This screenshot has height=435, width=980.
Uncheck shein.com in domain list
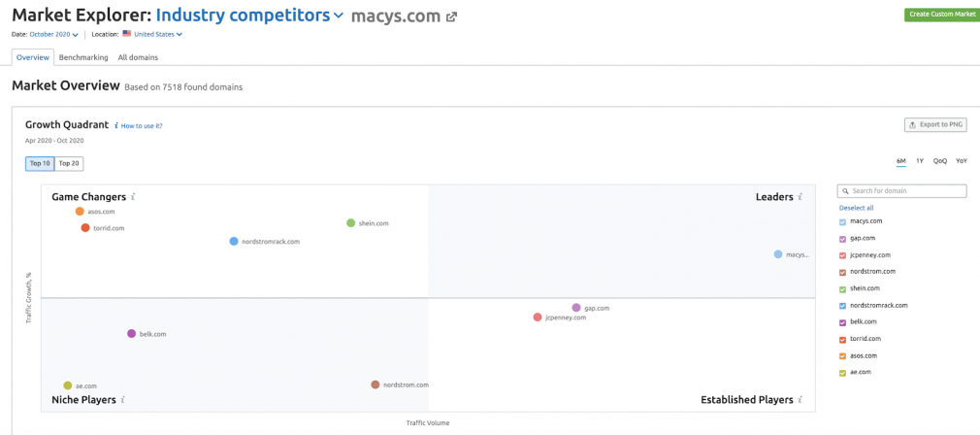[842, 288]
